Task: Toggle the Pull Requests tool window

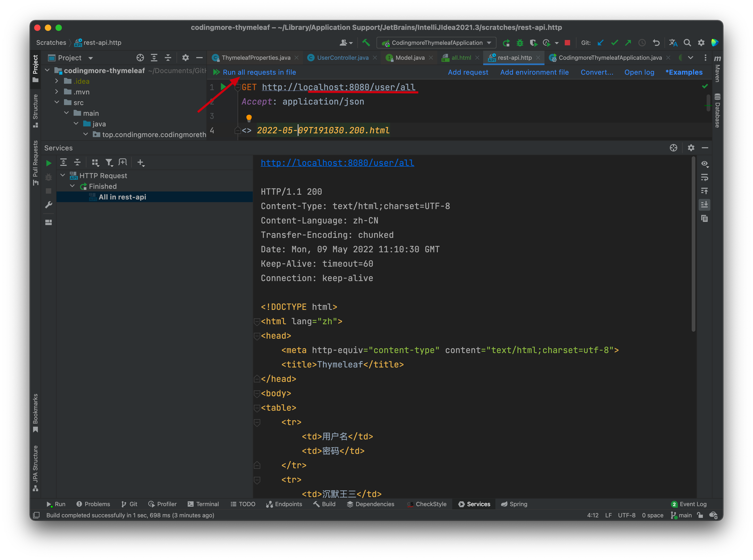Action: (x=35, y=163)
